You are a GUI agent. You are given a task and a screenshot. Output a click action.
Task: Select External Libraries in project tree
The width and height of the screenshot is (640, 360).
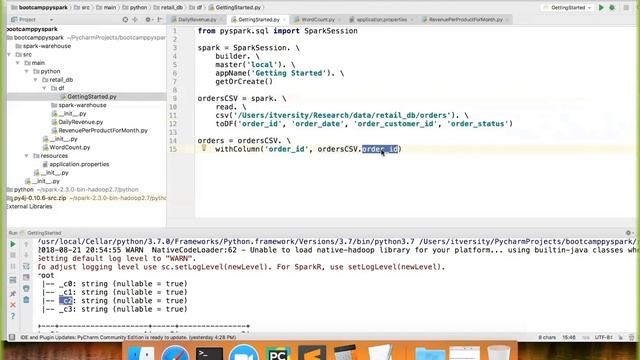29,207
